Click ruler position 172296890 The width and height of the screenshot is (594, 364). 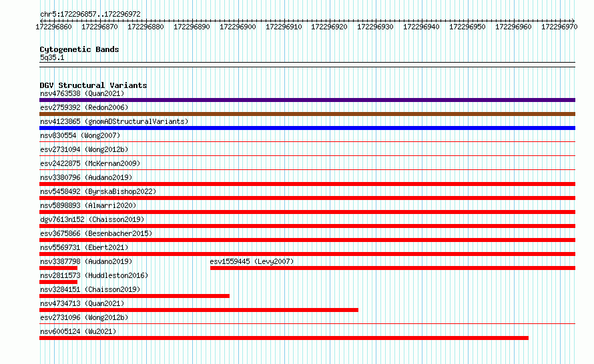coord(192,27)
